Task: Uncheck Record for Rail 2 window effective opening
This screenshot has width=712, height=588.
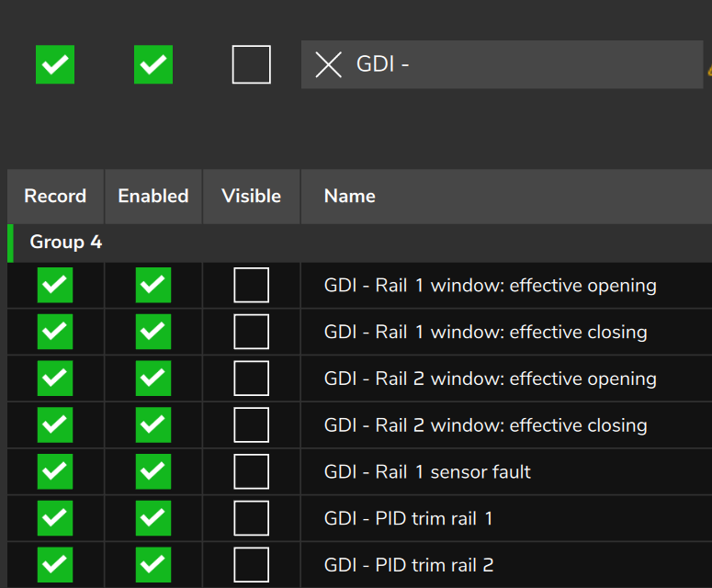Action: tap(55, 379)
